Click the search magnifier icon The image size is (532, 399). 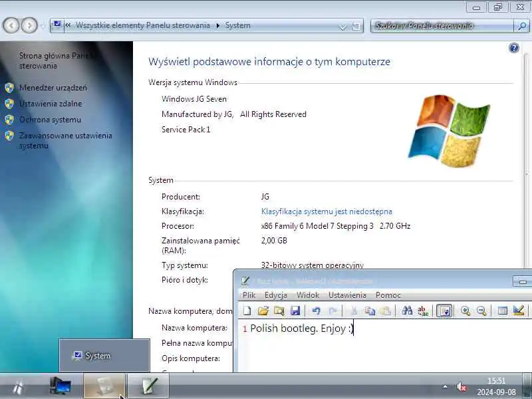(522, 26)
